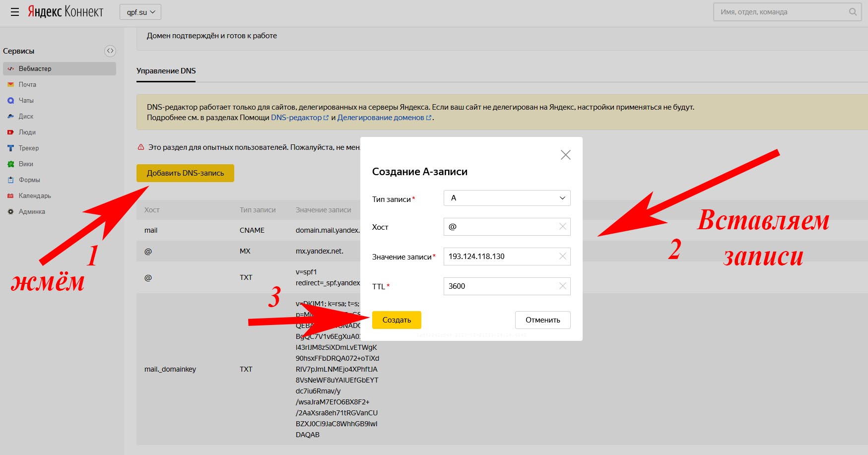Image resolution: width=868 pixels, height=455 pixels.
Task: Click the Формы clipboard icon
Action: (10, 180)
